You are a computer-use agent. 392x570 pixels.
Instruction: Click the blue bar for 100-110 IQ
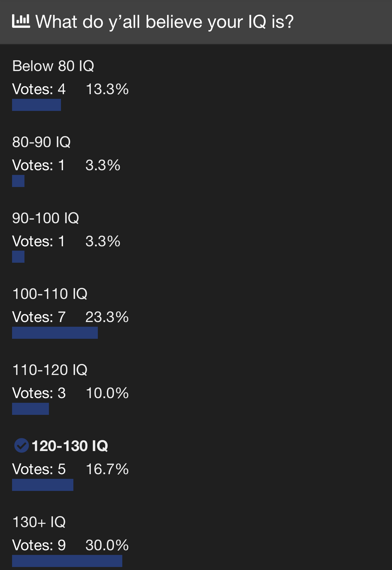tap(55, 333)
